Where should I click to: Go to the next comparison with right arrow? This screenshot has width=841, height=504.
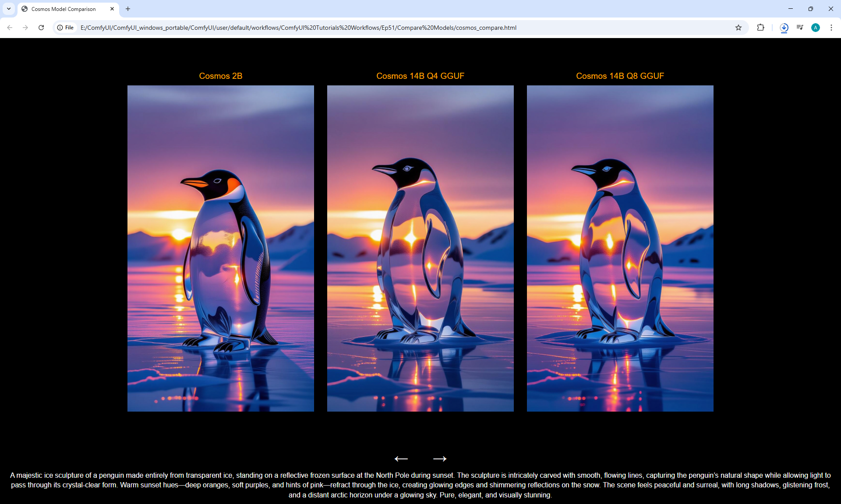(x=439, y=458)
